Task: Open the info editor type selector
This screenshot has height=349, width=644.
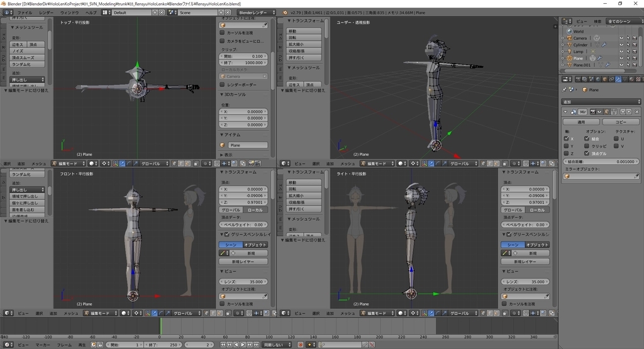Action: (8, 13)
